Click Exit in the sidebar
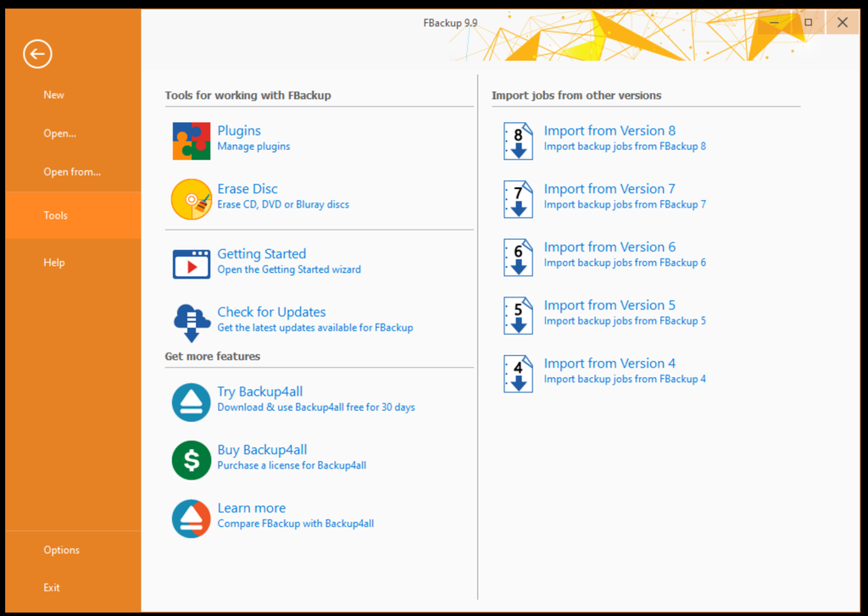 [51, 586]
